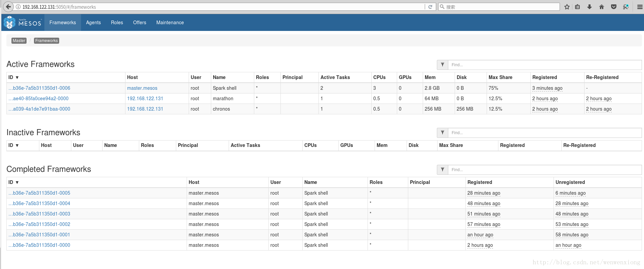This screenshot has height=269, width=644.
Task: Open the Firefox hamburger menu
Action: 640,7
